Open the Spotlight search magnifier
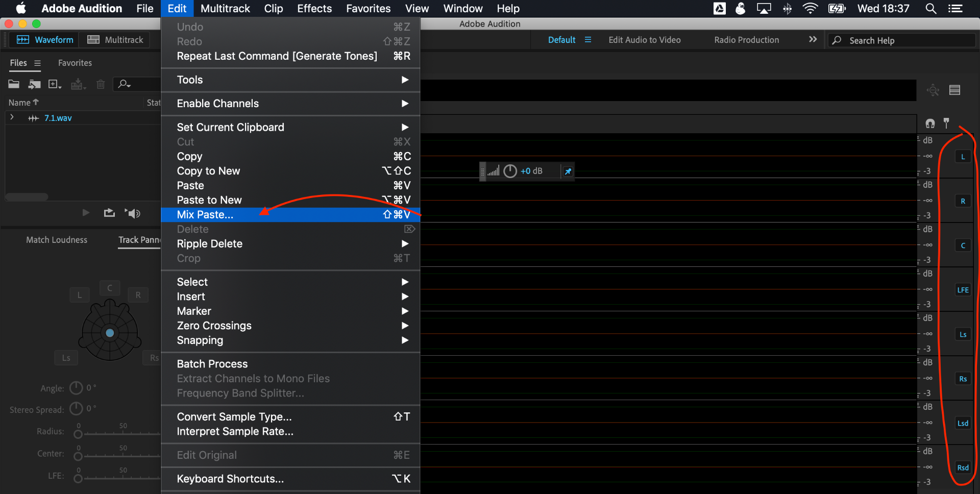 pos(931,9)
